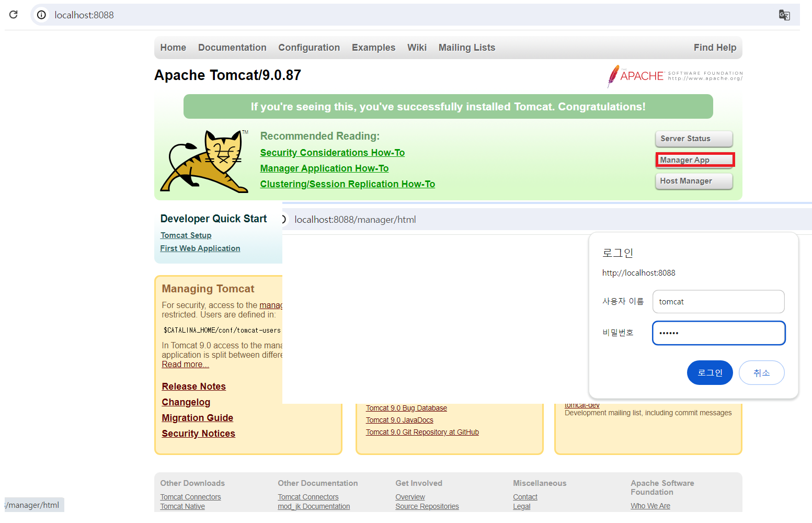Open Tomcat Connectors under Other Documentation

coord(308,497)
